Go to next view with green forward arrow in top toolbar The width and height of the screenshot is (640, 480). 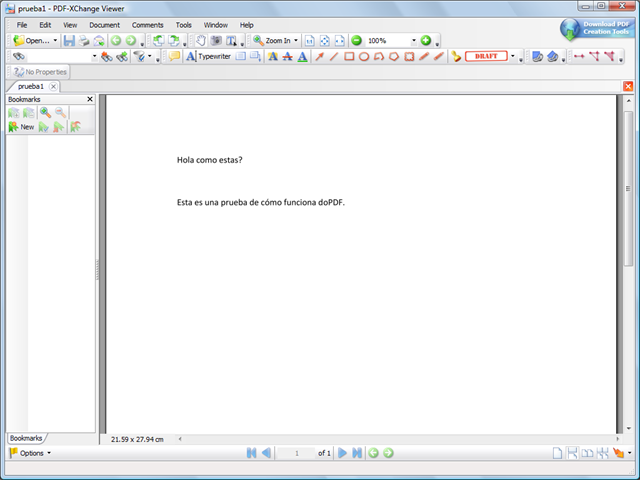pos(131,40)
